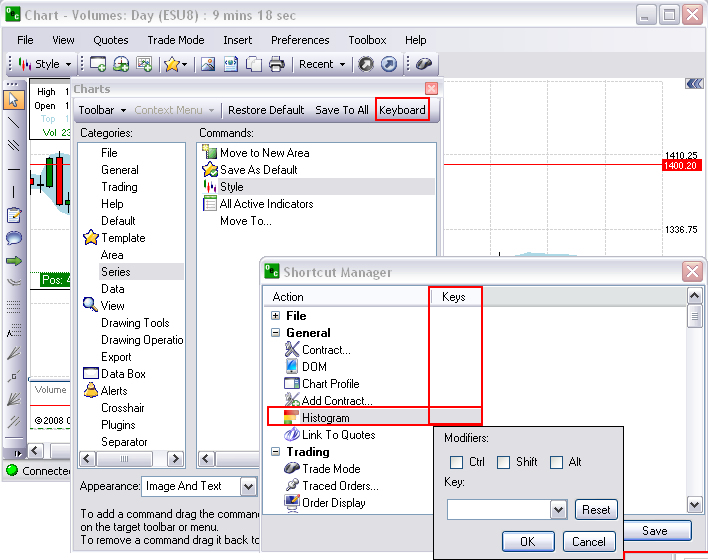The width and height of the screenshot is (708, 560).
Task: Click the yellow star template icon in toolbar
Action: (x=172, y=64)
